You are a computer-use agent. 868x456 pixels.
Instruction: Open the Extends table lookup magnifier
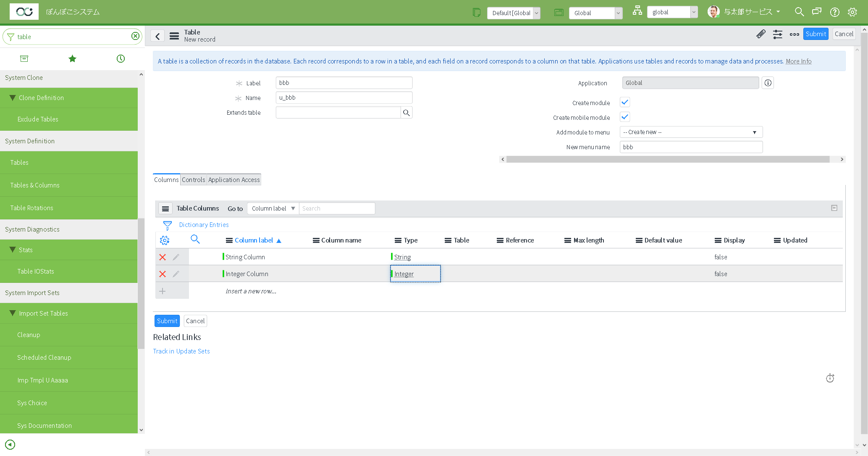pos(406,112)
